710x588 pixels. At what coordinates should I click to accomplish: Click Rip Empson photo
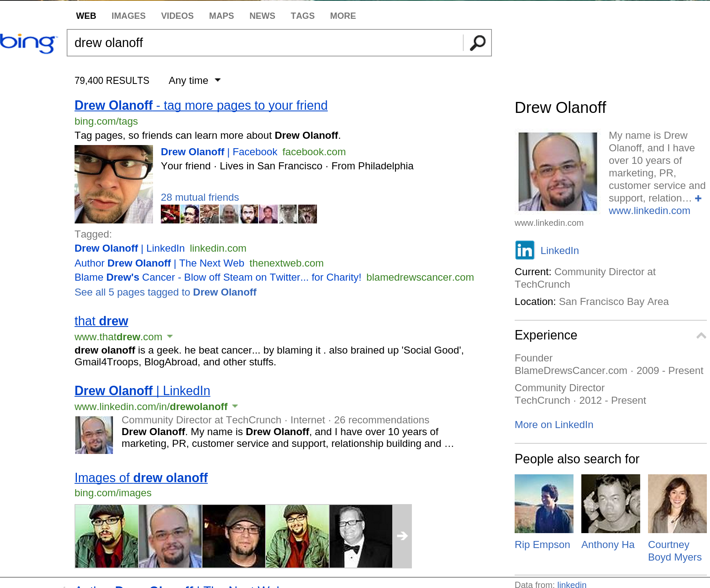pyautogui.click(x=544, y=504)
